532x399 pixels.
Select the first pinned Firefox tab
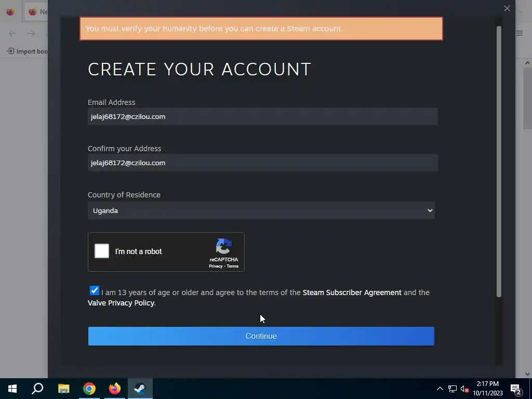coord(10,11)
